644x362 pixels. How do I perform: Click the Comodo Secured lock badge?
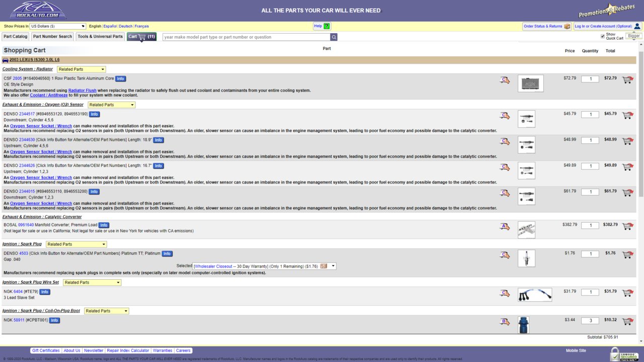coord(624,354)
